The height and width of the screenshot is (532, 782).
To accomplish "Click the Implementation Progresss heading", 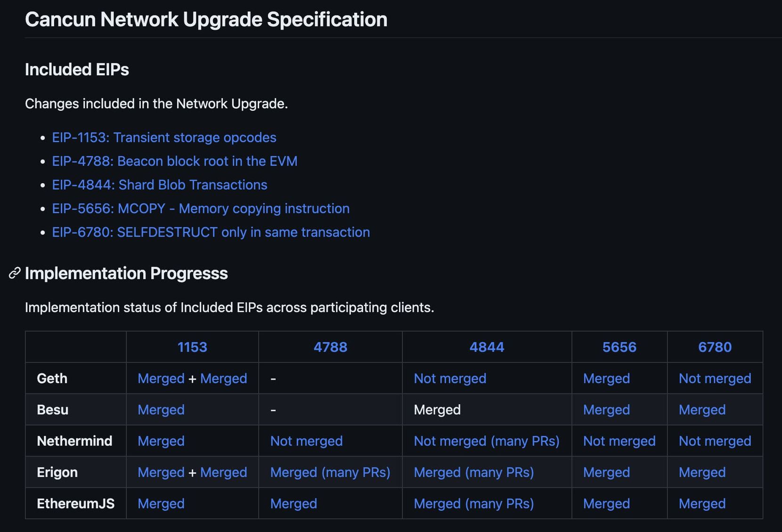I will 126,273.
